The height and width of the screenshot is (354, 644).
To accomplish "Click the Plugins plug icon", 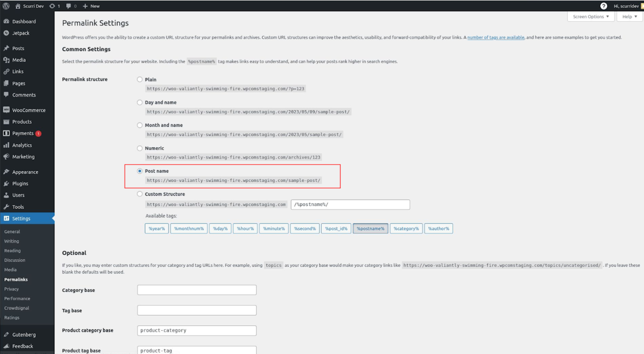I will (x=6, y=183).
